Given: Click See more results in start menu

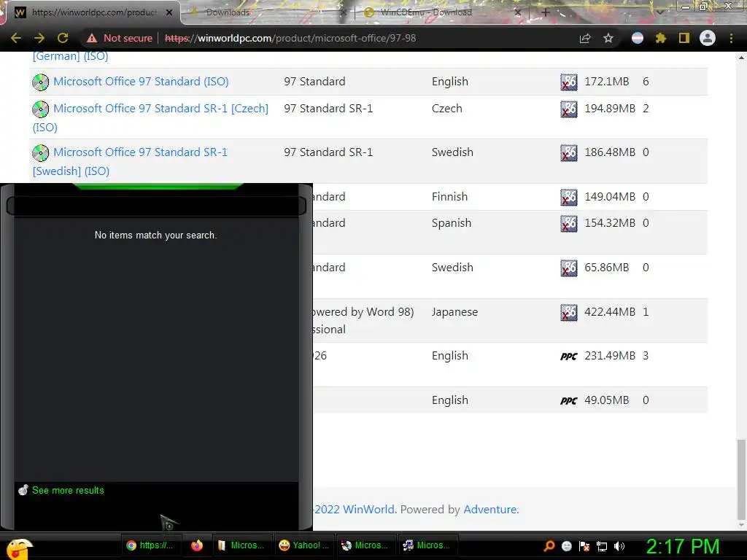Looking at the screenshot, I should pos(68,491).
